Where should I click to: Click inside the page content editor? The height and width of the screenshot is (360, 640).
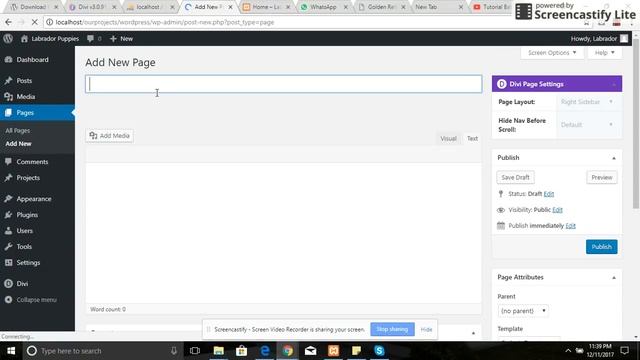point(283,233)
